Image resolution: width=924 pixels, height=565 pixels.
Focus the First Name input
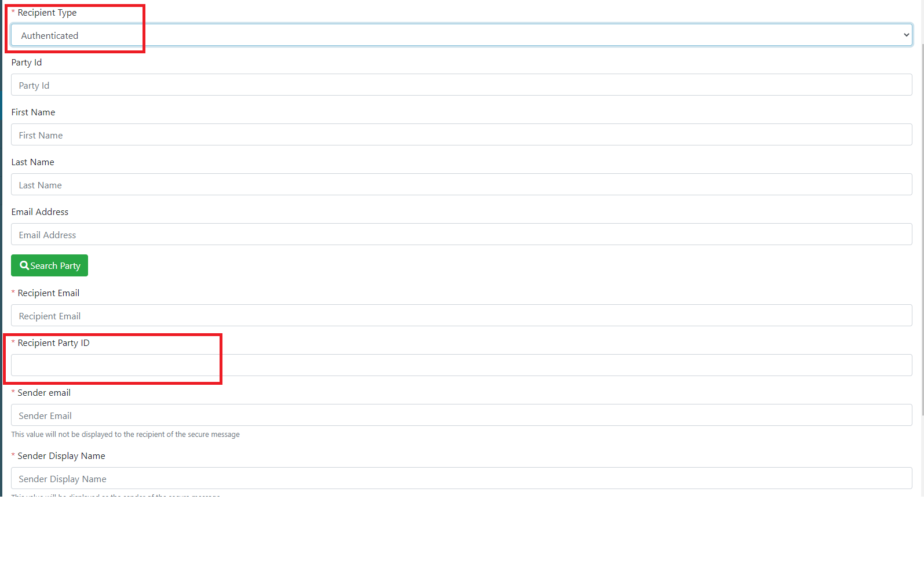461,134
